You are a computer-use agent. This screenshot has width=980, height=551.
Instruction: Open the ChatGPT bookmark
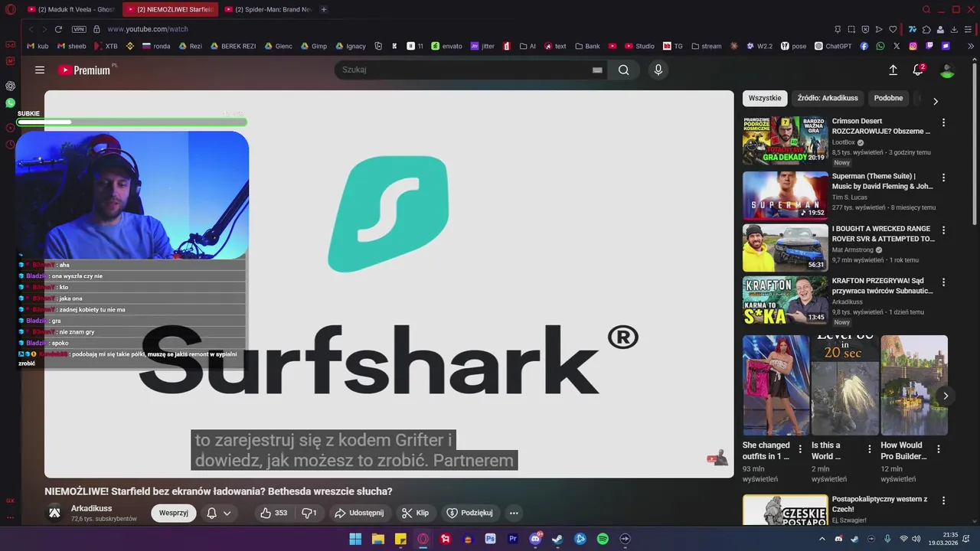(833, 46)
